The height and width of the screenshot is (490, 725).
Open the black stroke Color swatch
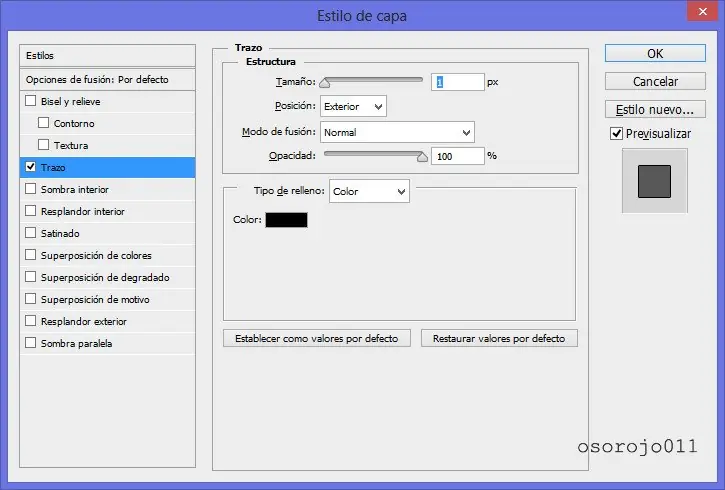click(x=286, y=220)
